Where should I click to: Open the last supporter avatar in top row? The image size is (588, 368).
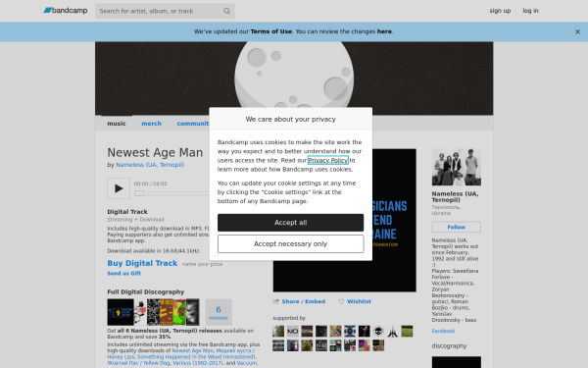click(x=407, y=332)
